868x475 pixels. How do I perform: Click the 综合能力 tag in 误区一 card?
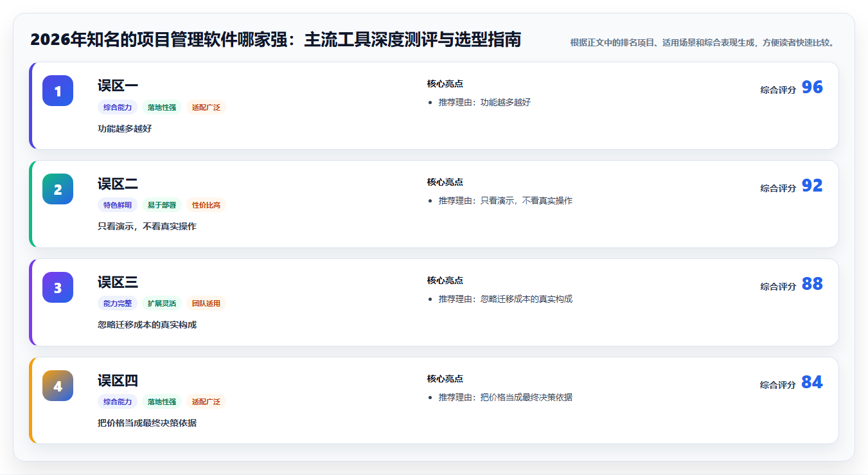pyautogui.click(x=118, y=107)
